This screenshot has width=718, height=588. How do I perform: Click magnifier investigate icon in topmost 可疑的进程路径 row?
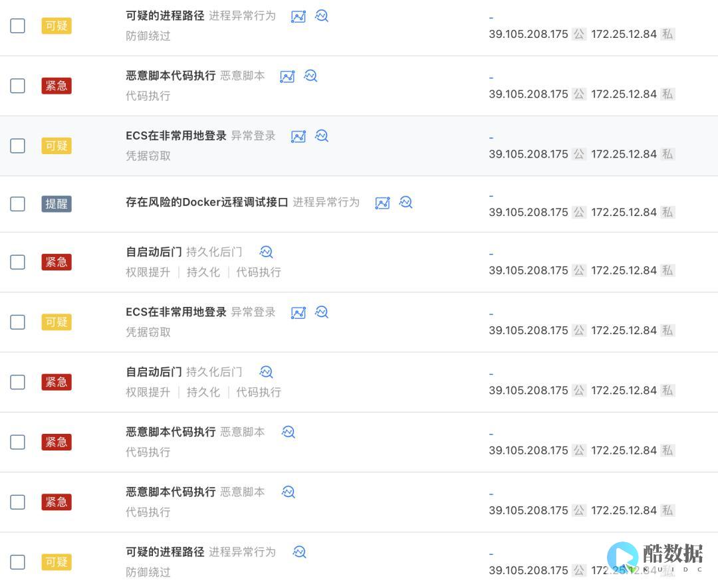pos(322,16)
